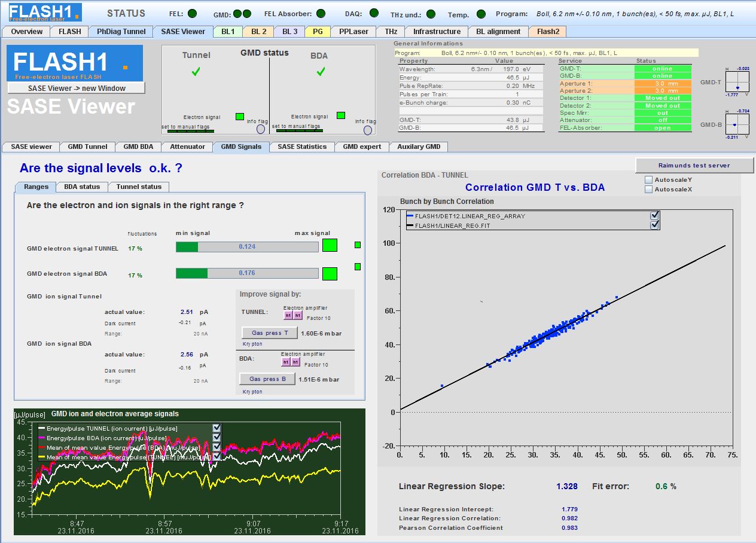Open the BDA status tab
The image size is (756, 543).
pos(82,187)
